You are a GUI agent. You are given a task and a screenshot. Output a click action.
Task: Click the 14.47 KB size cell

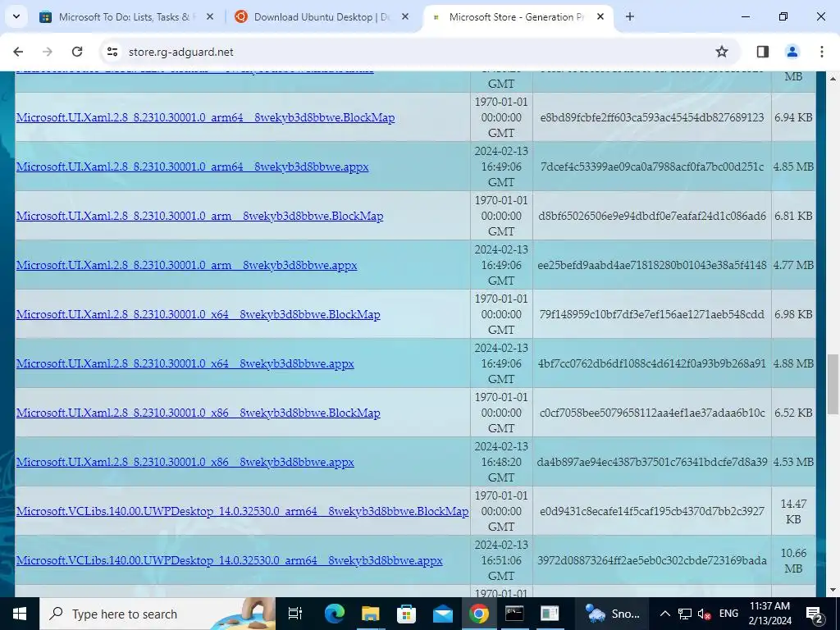pyautogui.click(x=793, y=512)
